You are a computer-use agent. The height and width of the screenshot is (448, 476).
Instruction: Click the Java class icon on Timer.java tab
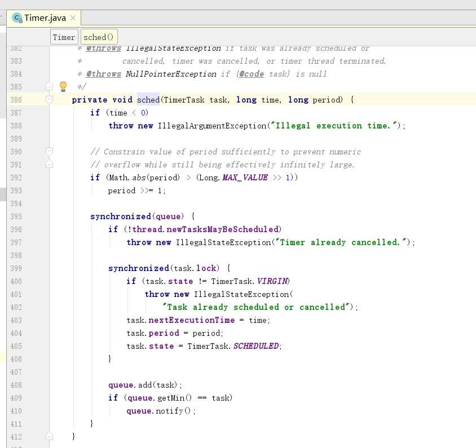point(17,18)
